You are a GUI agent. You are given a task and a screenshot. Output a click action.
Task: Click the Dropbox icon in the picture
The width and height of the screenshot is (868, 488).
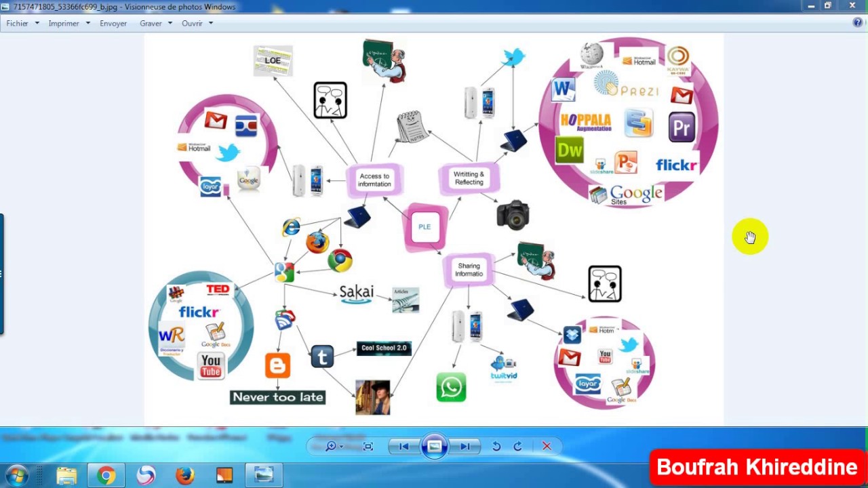[x=572, y=335]
